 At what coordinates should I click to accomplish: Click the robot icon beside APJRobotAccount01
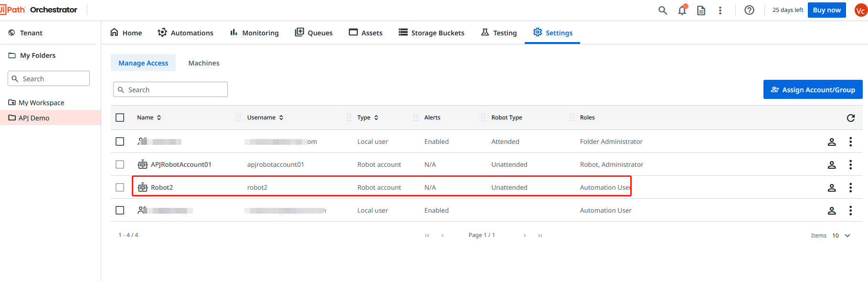[142, 164]
